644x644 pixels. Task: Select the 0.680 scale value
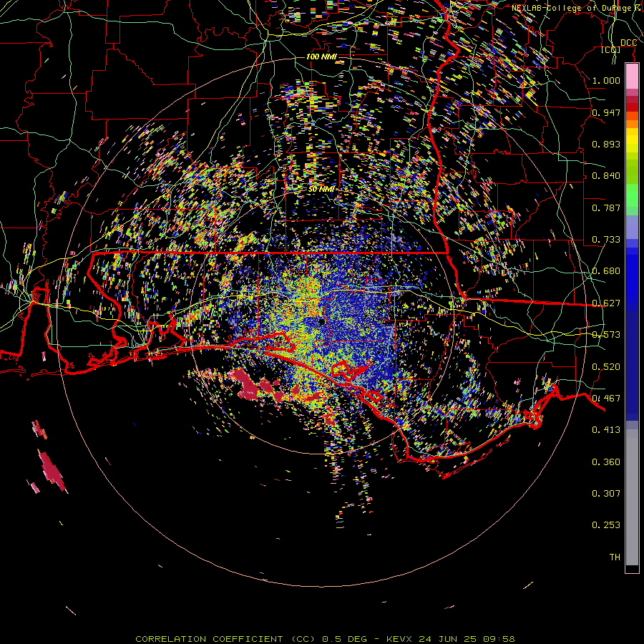click(606, 270)
